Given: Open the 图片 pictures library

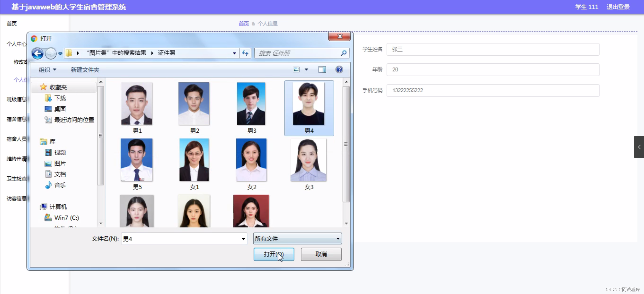Looking at the screenshot, I should pyautogui.click(x=60, y=163).
